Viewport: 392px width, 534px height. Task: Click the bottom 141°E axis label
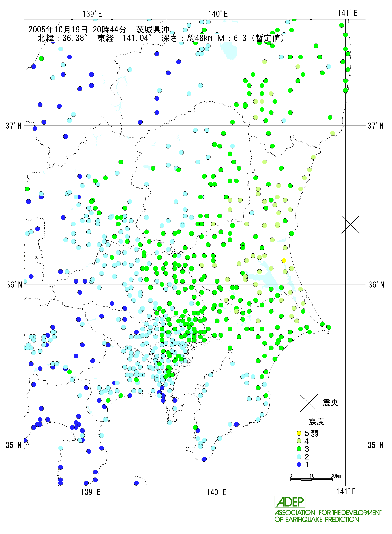(x=346, y=492)
